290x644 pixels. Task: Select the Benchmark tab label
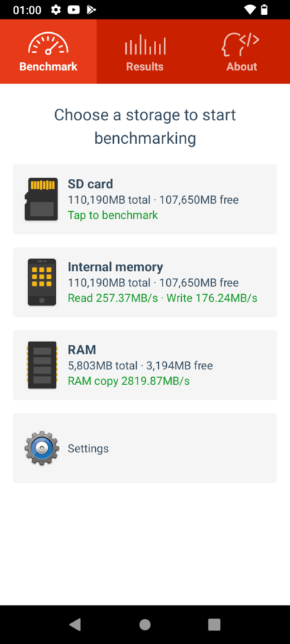tap(48, 67)
